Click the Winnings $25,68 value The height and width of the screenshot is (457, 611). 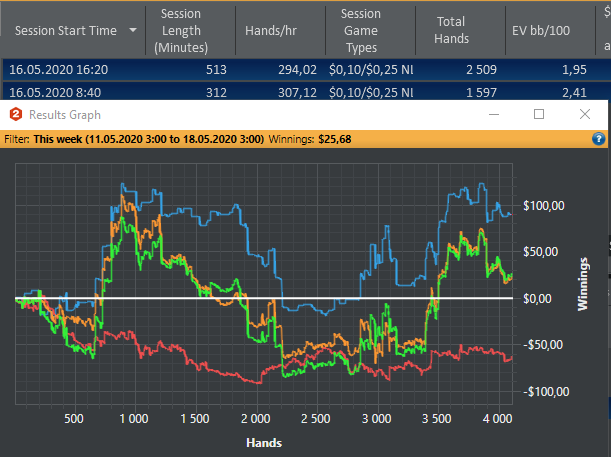click(334, 139)
